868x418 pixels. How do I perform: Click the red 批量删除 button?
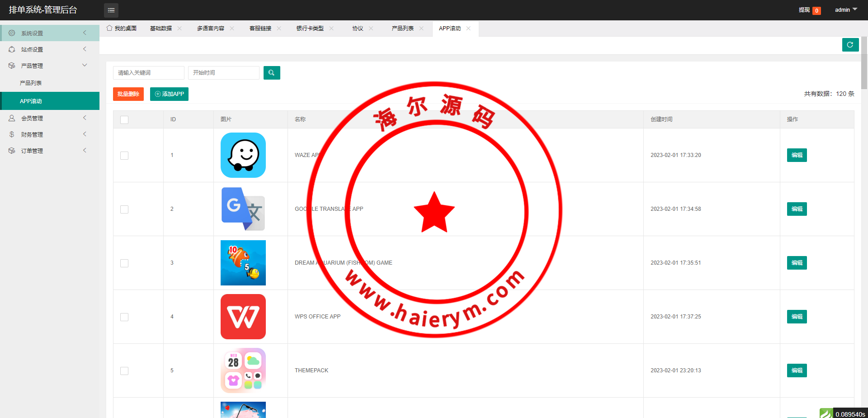coord(128,94)
